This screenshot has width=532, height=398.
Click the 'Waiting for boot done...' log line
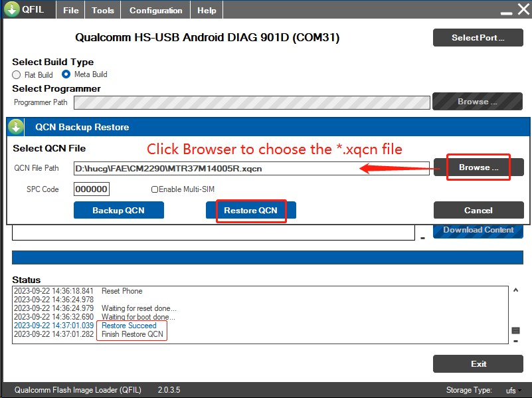coord(138,317)
